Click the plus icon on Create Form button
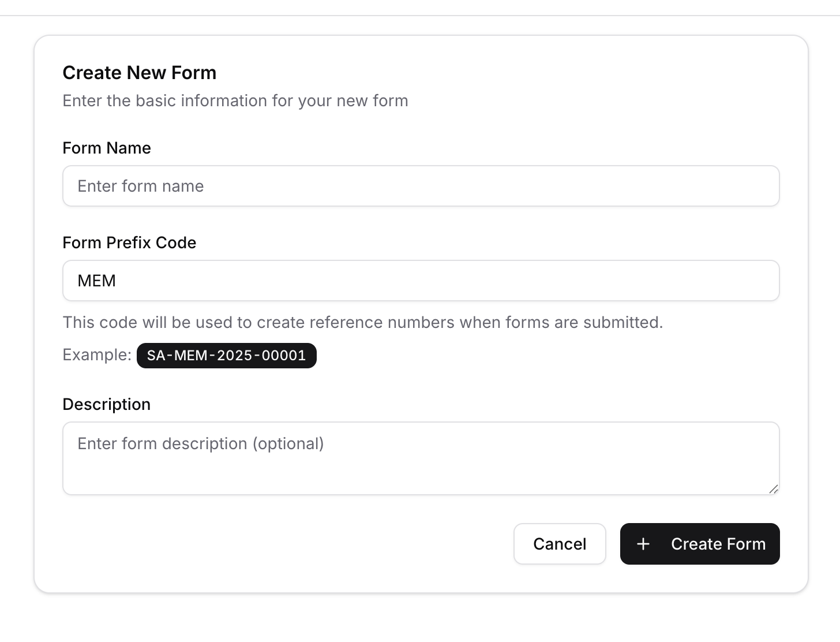 pos(643,544)
